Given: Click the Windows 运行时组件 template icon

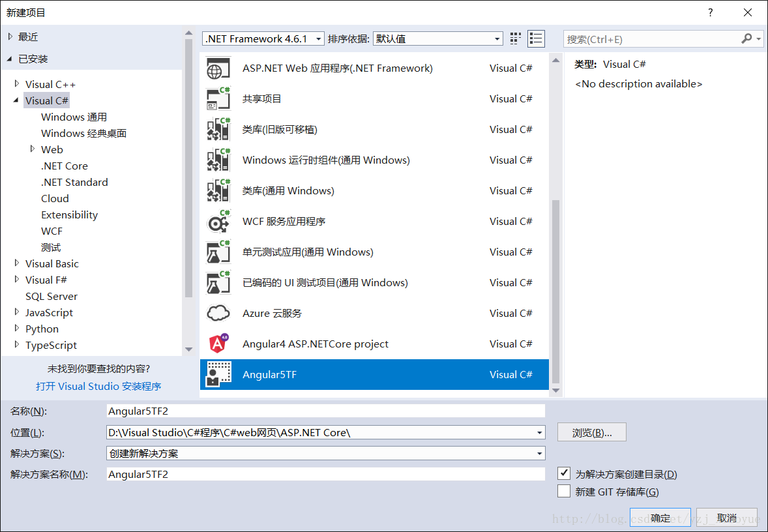Looking at the screenshot, I should pyautogui.click(x=218, y=160).
